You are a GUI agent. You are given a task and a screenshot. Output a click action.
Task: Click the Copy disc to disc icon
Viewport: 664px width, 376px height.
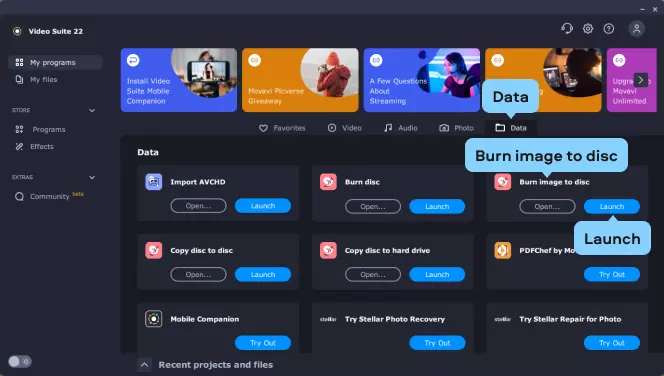(x=154, y=250)
